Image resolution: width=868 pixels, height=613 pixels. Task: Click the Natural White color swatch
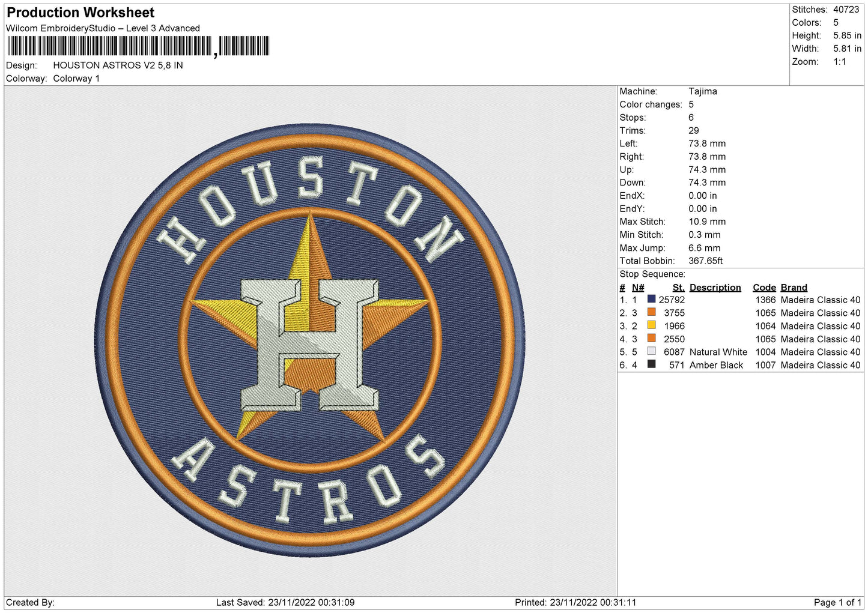pyautogui.click(x=651, y=351)
